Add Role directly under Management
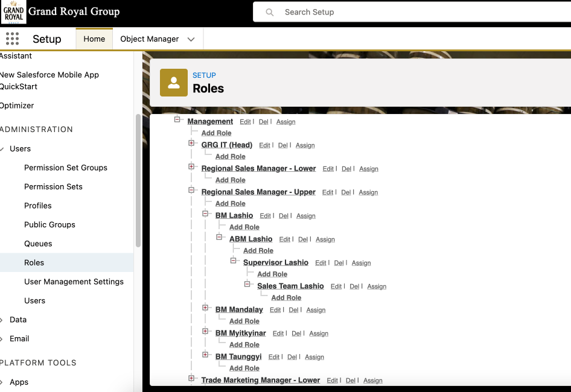This screenshot has height=392, width=571. (216, 133)
